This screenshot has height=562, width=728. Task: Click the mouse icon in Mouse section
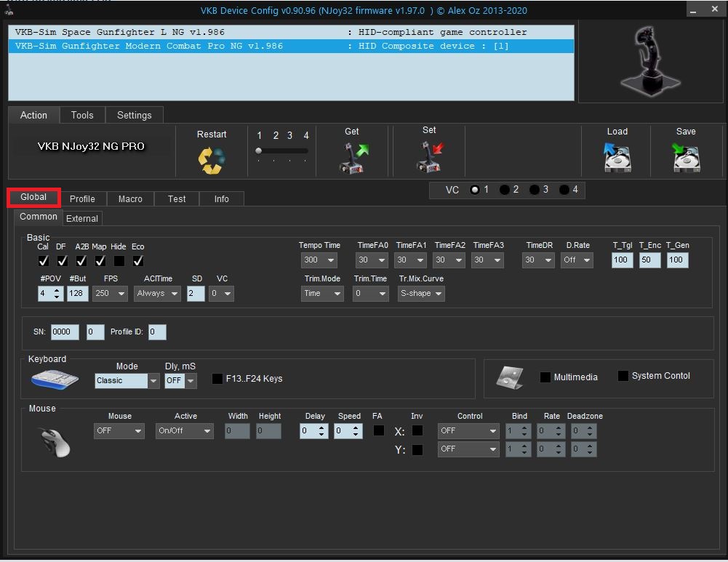tap(55, 441)
